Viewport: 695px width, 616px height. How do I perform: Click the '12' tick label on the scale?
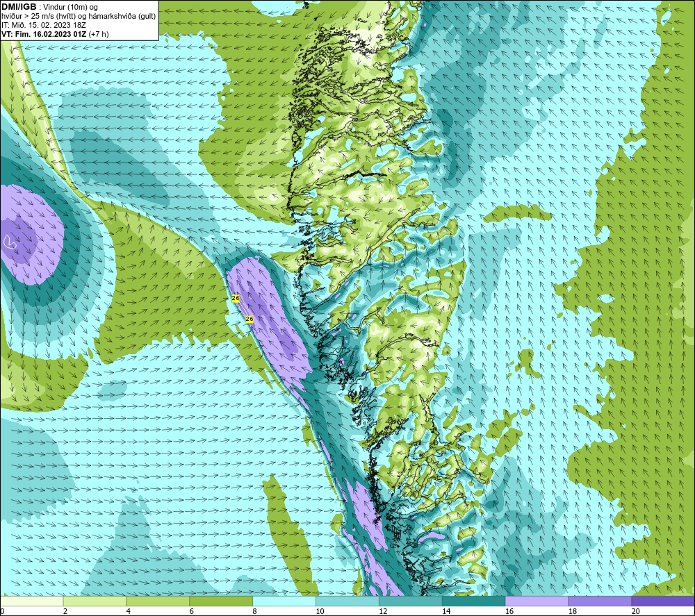[x=383, y=611]
